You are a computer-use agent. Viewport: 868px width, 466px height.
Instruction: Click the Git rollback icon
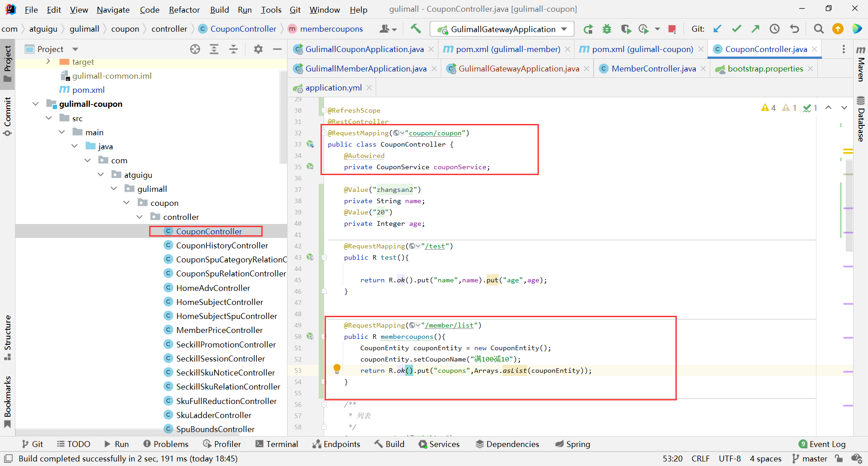point(794,29)
